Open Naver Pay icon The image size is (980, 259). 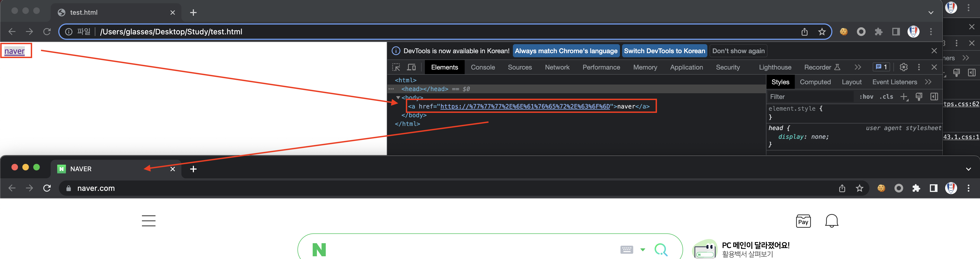(804, 221)
